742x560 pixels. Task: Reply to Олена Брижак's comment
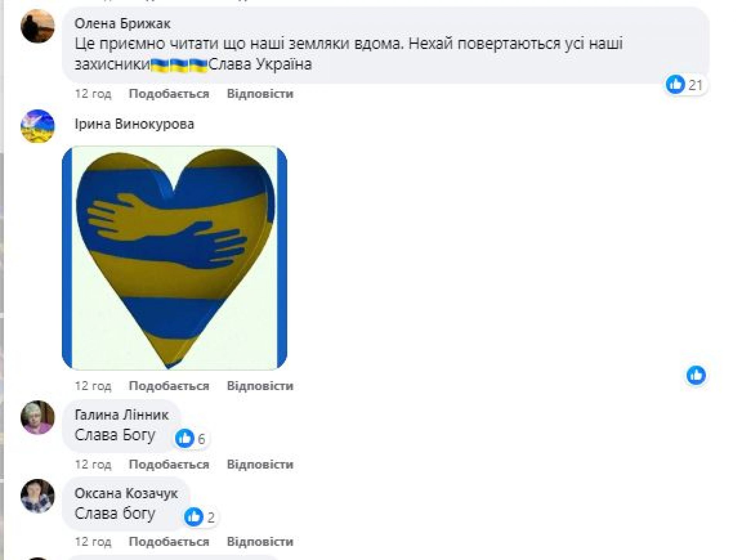coord(260,94)
